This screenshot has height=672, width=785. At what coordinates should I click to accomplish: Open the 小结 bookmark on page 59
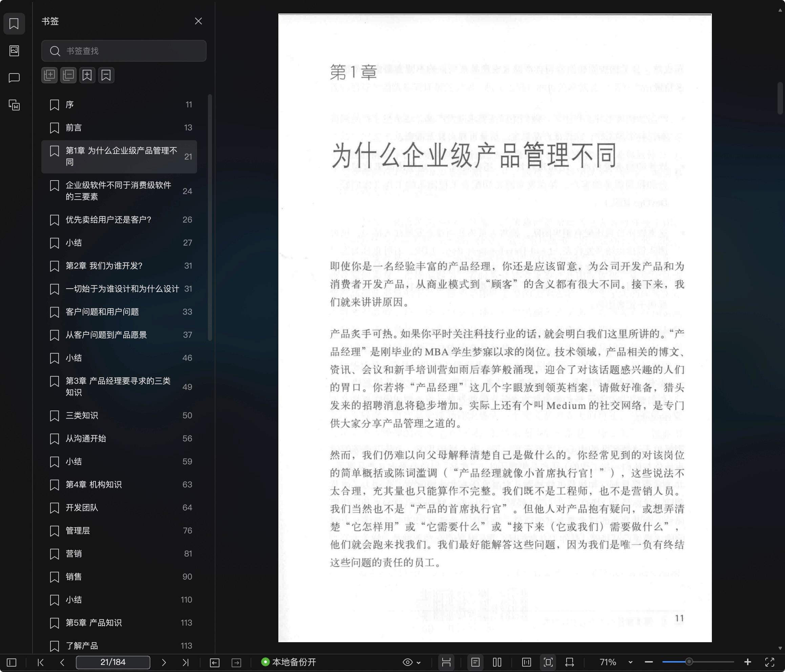click(119, 462)
